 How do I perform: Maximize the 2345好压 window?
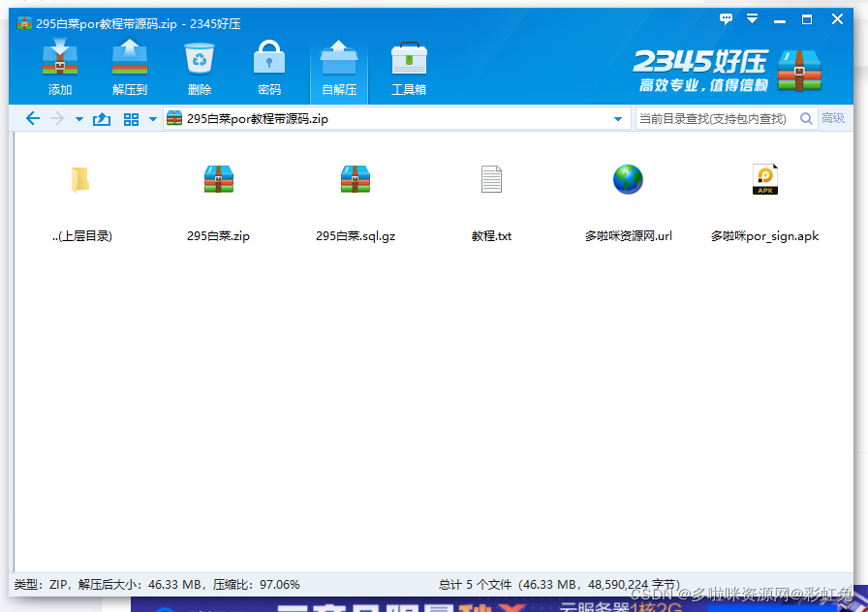point(807,20)
